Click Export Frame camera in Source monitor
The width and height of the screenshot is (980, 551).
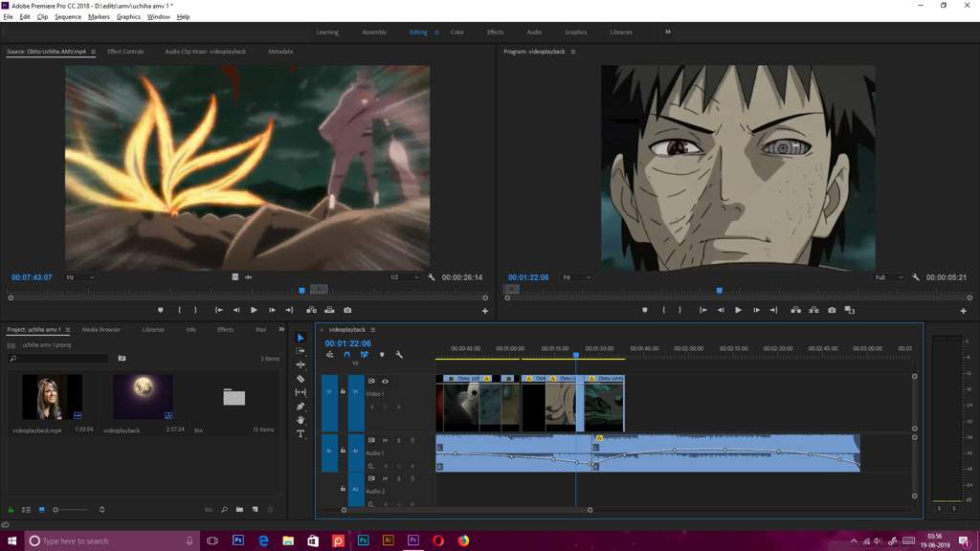pyautogui.click(x=347, y=310)
